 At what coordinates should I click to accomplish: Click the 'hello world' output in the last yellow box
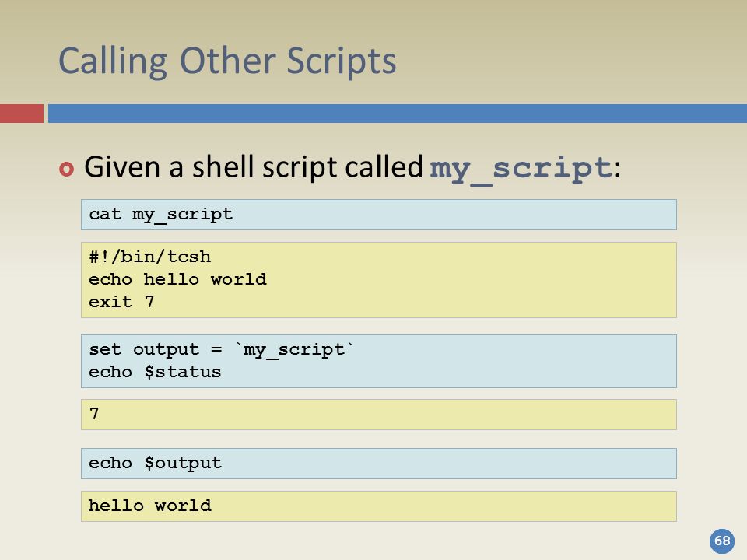pyautogui.click(x=149, y=506)
